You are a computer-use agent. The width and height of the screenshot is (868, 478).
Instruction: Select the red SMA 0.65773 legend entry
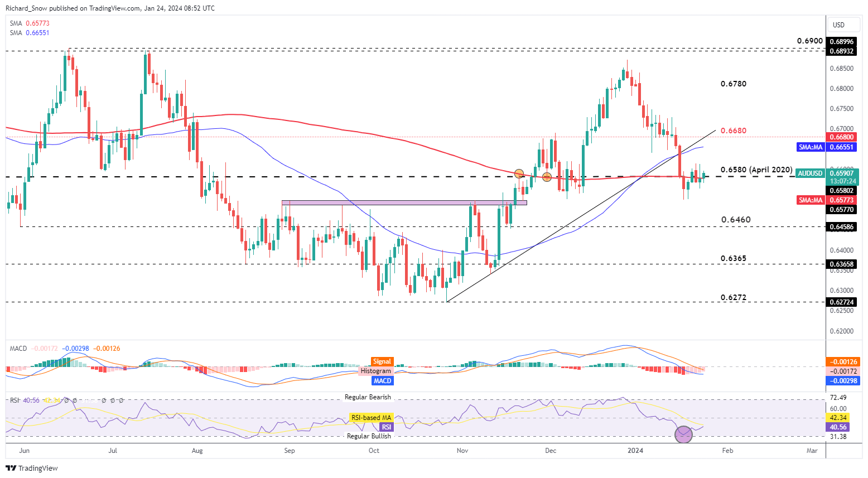coord(30,23)
